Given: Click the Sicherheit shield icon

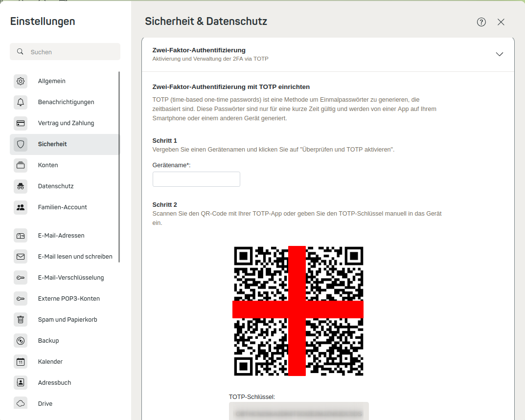Looking at the screenshot, I should coord(21,144).
